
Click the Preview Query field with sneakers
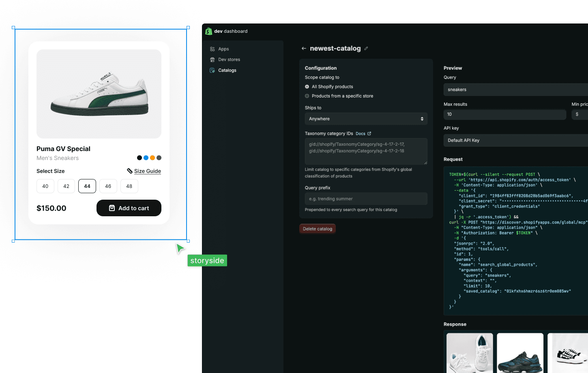tap(516, 90)
